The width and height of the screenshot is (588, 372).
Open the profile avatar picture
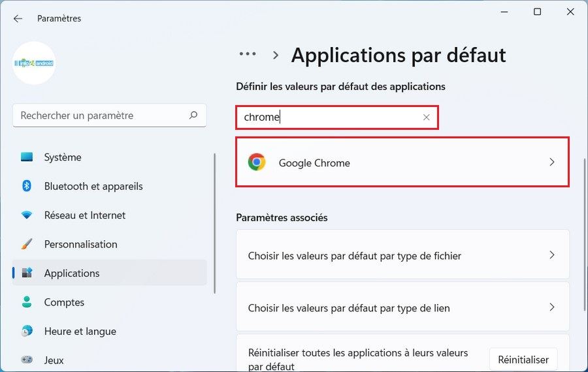(34, 63)
